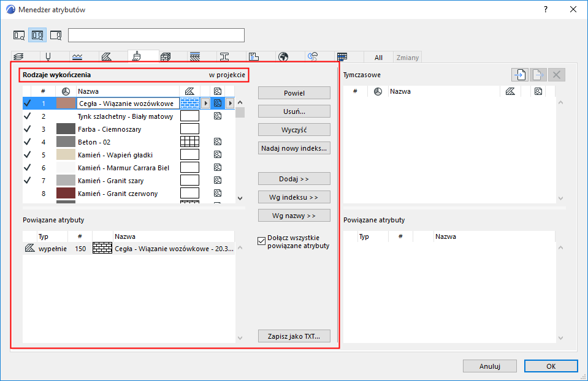Viewport: 588px width, 381px height.
Task: Sort left linked attributes by Typ column
Action: point(52,236)
